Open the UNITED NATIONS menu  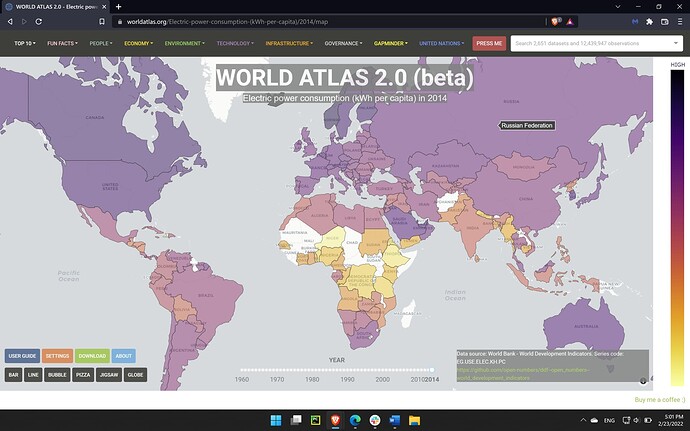coord(441,43)
